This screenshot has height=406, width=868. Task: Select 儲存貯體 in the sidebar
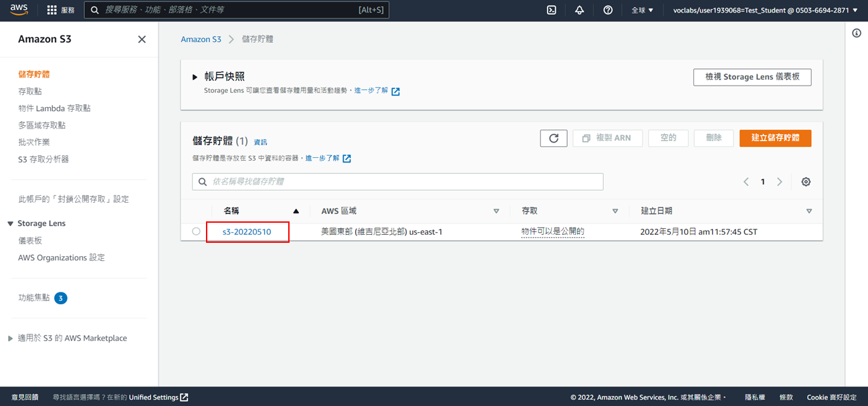[x=34, y=74]
